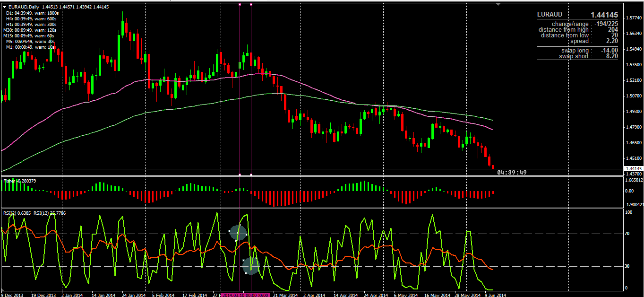644x297 pixels.
Task: Select the Fisher indicator label
Action: (x=19, y=181)
